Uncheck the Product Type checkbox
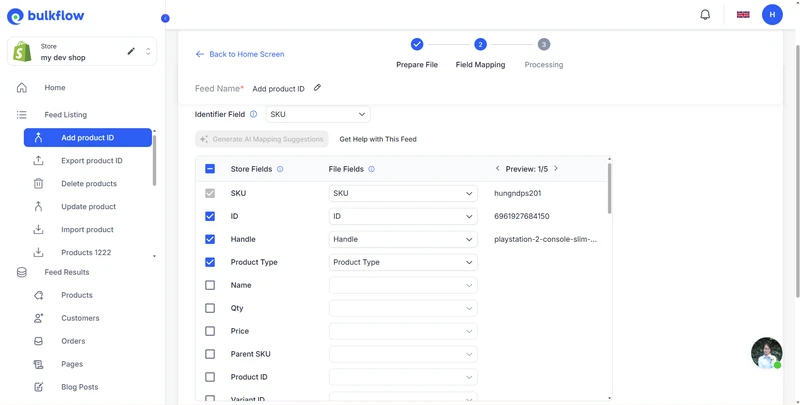This screenshot has height=405, width=800. 210,262
